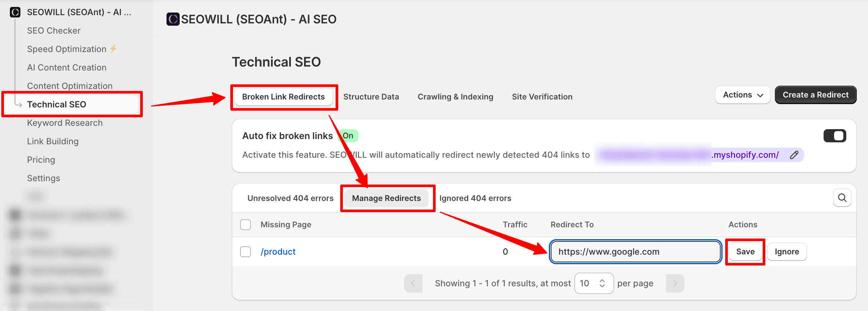Save the redirect for /product
The width and height of the screenshot is (868, 311).
click(745, 252)
